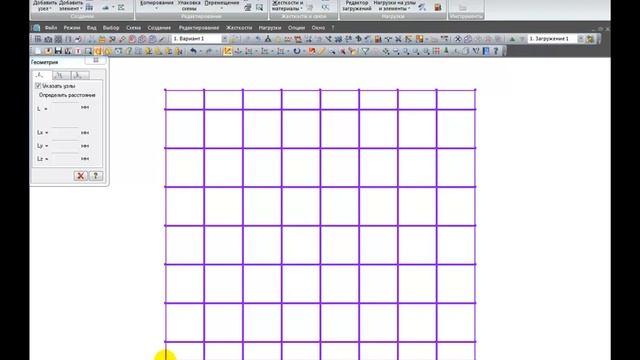This screenshot has width=640, height=360.
Task: Click the copy button next to Lz field
Action: tap(85, 159)
